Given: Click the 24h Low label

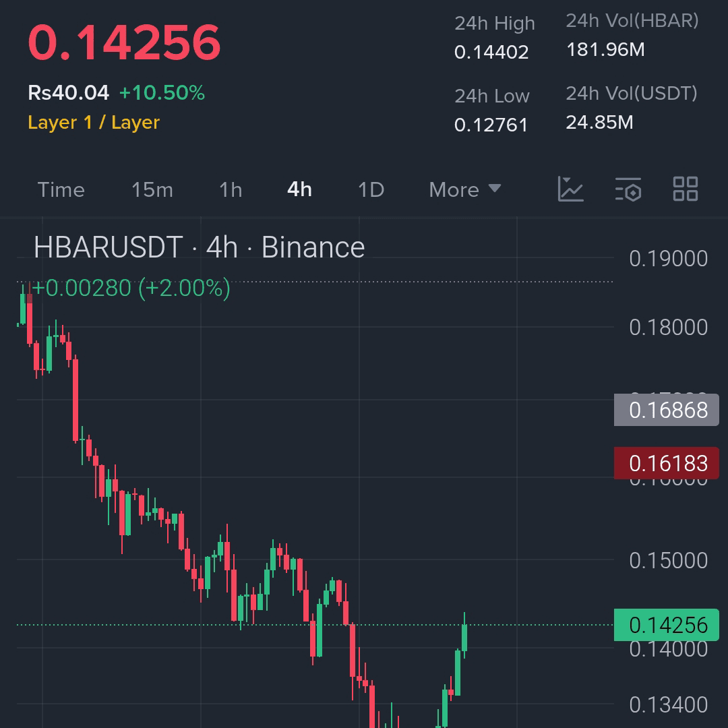Looking at the screenshot, I should pyautogui.click(x=491, y=96).
